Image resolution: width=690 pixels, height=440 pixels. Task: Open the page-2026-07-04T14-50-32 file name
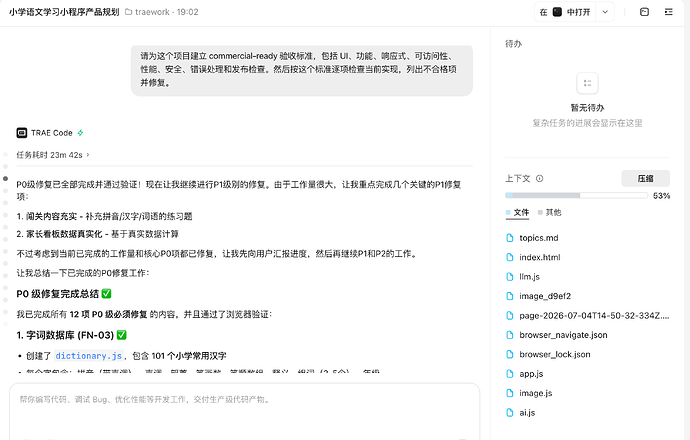[594, 315]
